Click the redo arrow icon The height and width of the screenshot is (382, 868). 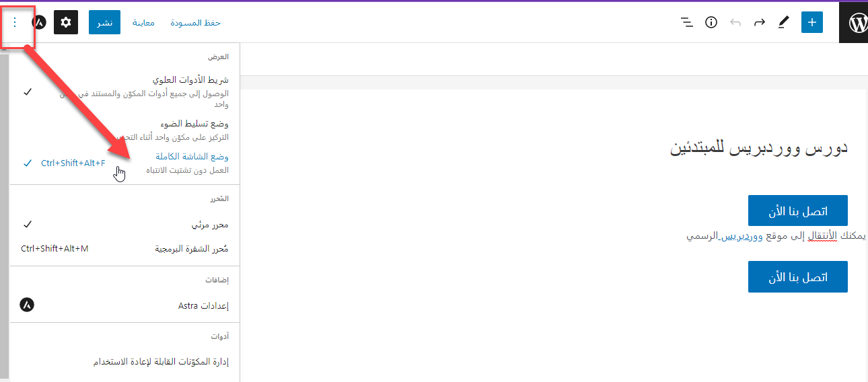(760, 22)
